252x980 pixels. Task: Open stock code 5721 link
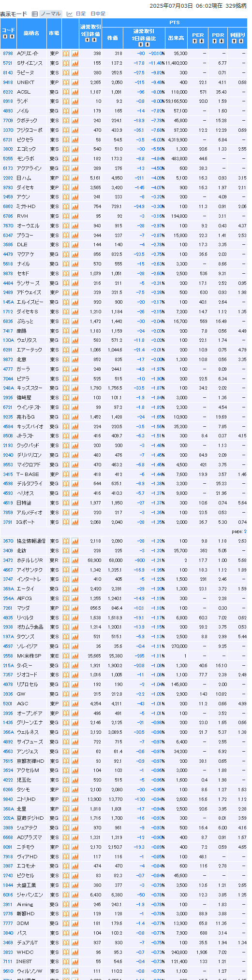tap(8, 63)
